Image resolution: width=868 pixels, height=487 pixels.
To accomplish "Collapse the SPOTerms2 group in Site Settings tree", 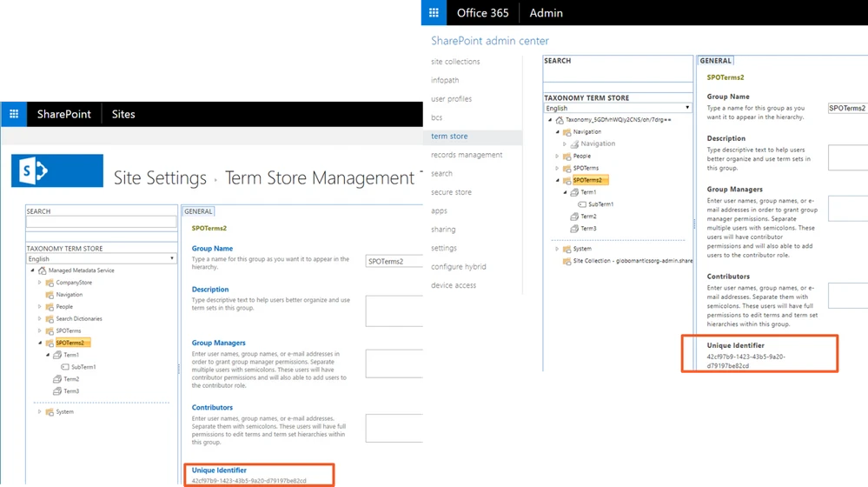I will [x=40, y=343].
